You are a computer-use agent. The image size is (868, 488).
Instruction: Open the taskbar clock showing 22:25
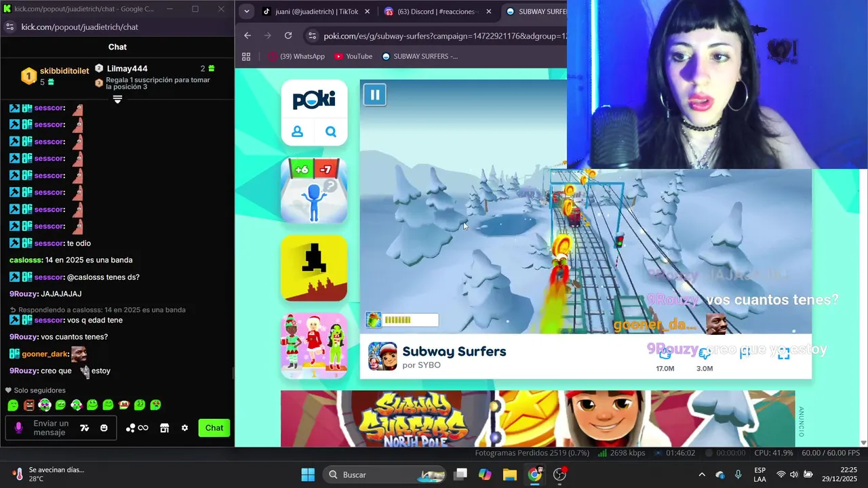[x=840, y=474]
